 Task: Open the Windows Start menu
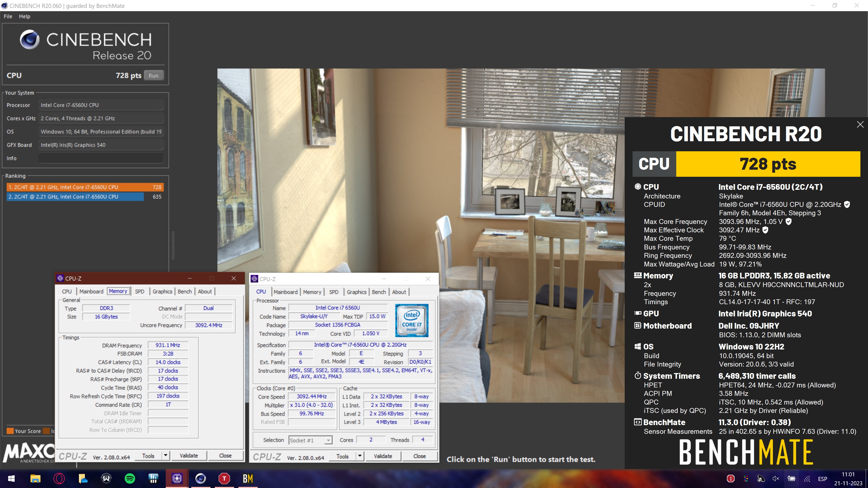[x=11, y=479]
